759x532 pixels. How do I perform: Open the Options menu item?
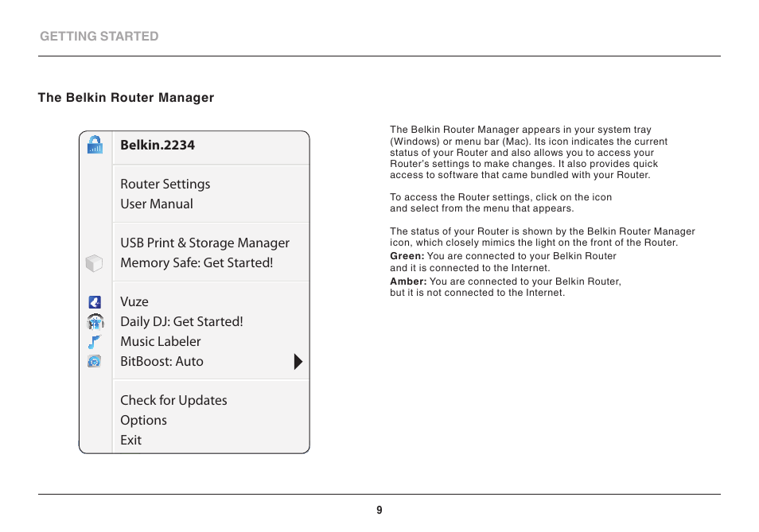[x=143, y=421]
